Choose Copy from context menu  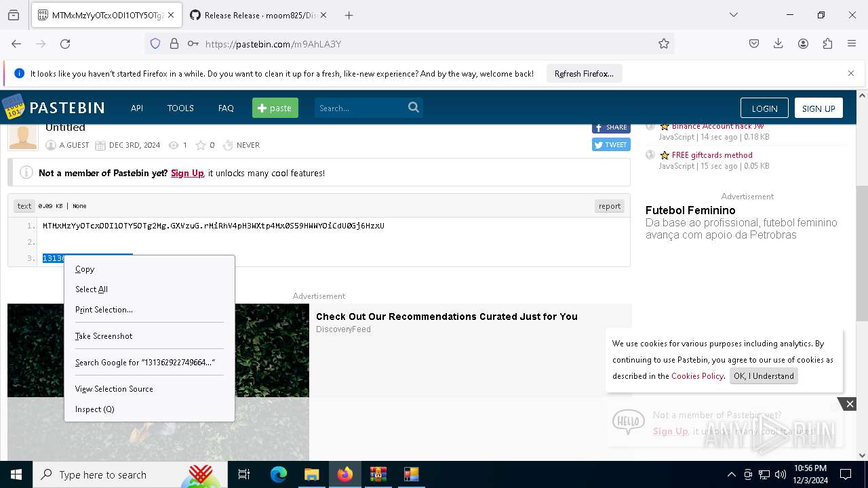149,269
